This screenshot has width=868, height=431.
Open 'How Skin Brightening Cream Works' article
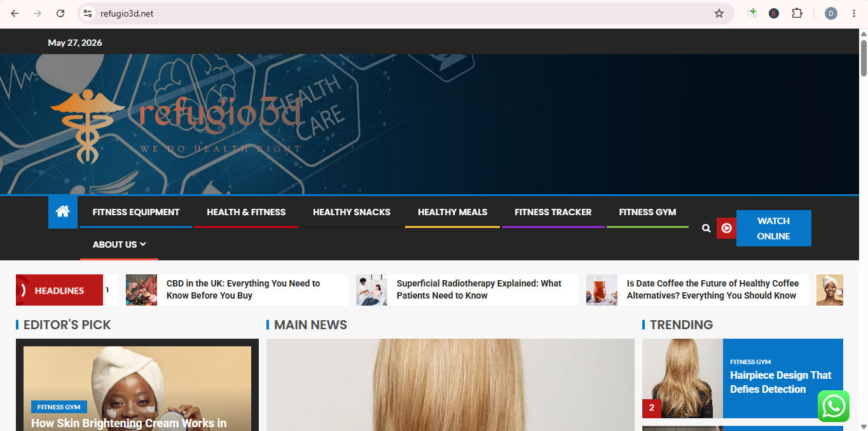click(x=128, y=423)
